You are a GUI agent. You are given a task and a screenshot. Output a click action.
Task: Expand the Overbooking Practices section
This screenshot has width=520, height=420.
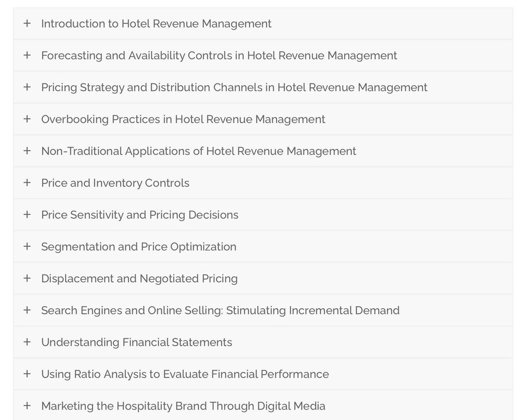[x=27, y=119]
